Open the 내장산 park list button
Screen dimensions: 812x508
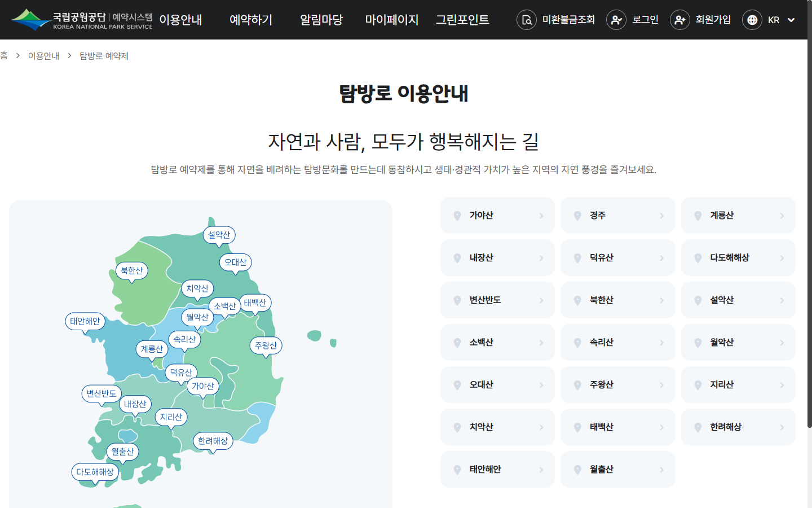[x=497, y=257]
